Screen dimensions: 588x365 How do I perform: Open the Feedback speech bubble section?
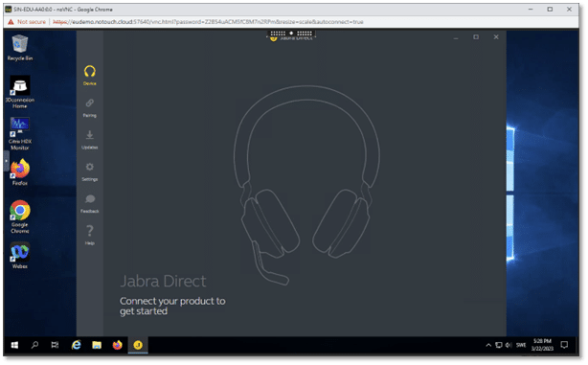[90, 204]
